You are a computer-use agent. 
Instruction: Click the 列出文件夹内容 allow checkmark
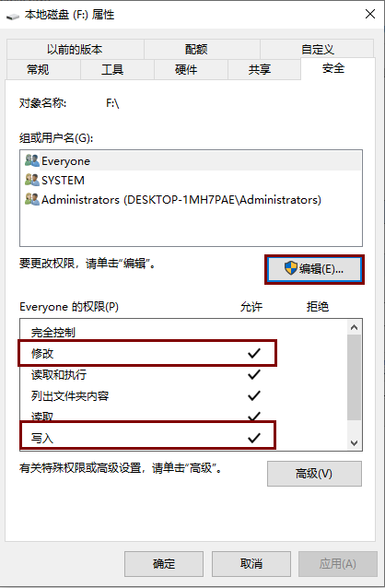pyautogui.click(x=254, y=395)
